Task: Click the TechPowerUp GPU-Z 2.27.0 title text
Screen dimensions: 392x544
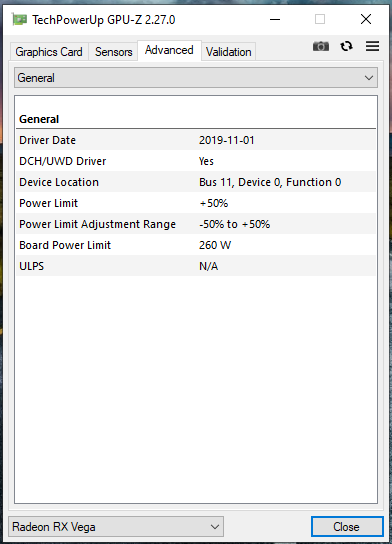Action: [x=104, y=20]
